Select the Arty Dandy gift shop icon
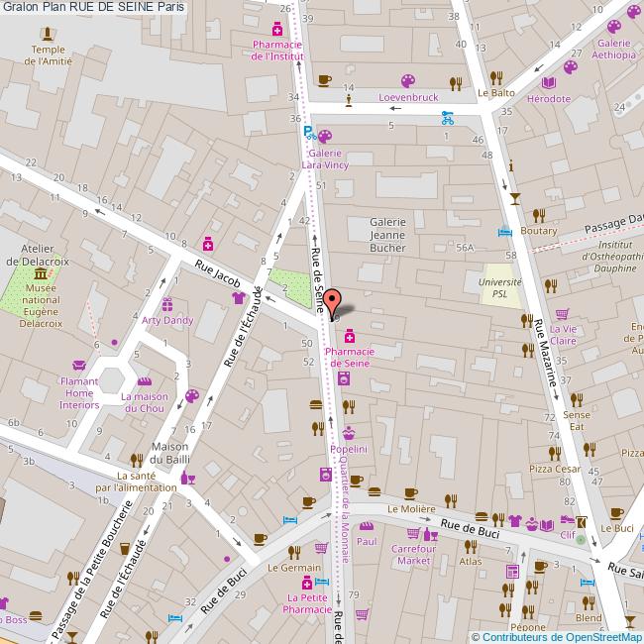Screen dimensions: 644x644 tap(166, 304)
